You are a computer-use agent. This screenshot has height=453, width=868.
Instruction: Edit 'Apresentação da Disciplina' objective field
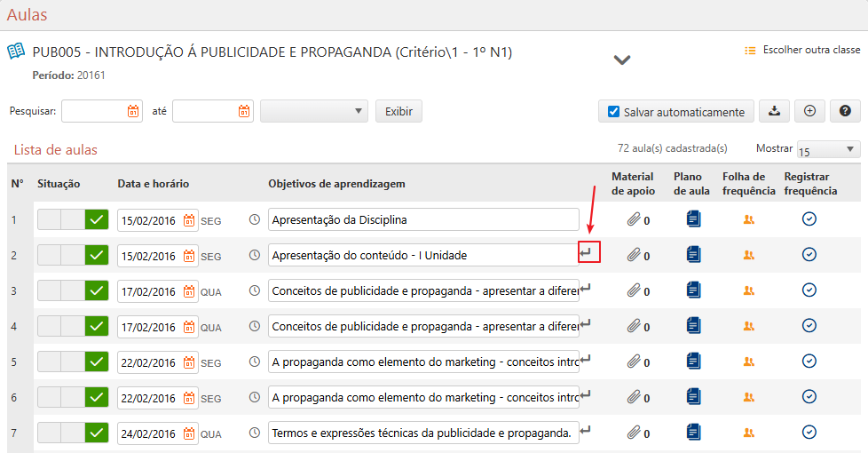pos(423,220)
